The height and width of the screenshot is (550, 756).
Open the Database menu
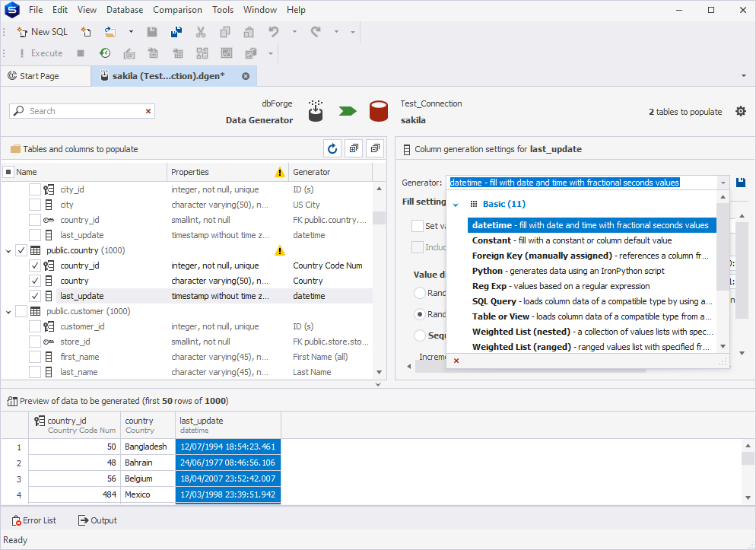(125, 10)
